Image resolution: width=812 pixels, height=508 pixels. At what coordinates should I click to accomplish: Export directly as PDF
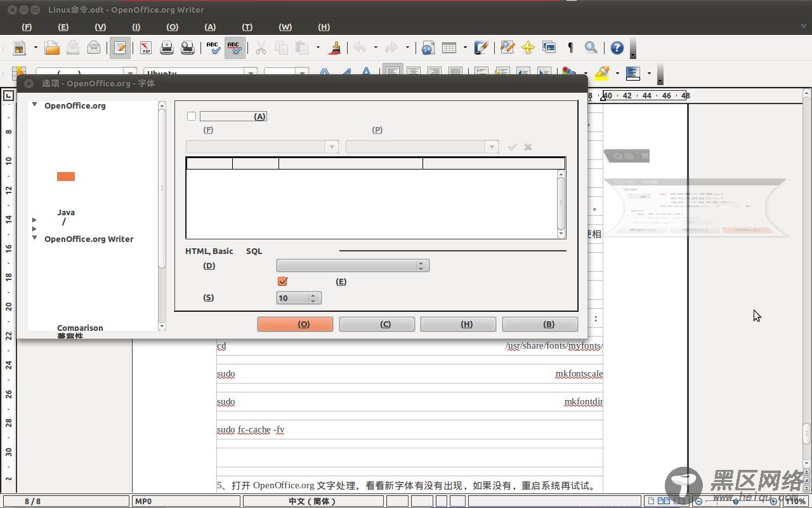pyautogui.click(x=146, y=48)
